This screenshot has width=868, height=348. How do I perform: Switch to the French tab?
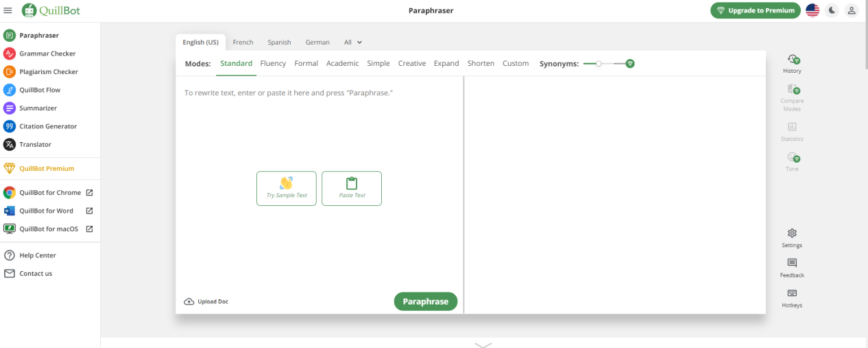[x=243, y=42]
